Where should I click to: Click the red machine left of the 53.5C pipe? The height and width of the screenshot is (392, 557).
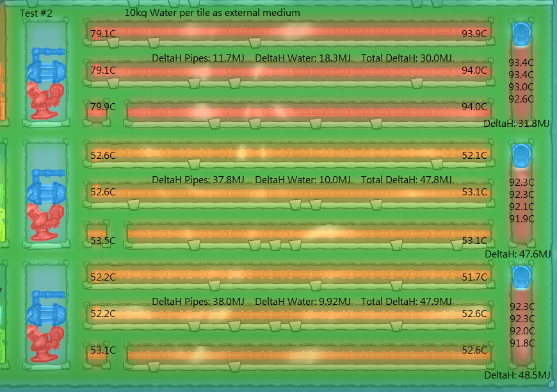45,222
